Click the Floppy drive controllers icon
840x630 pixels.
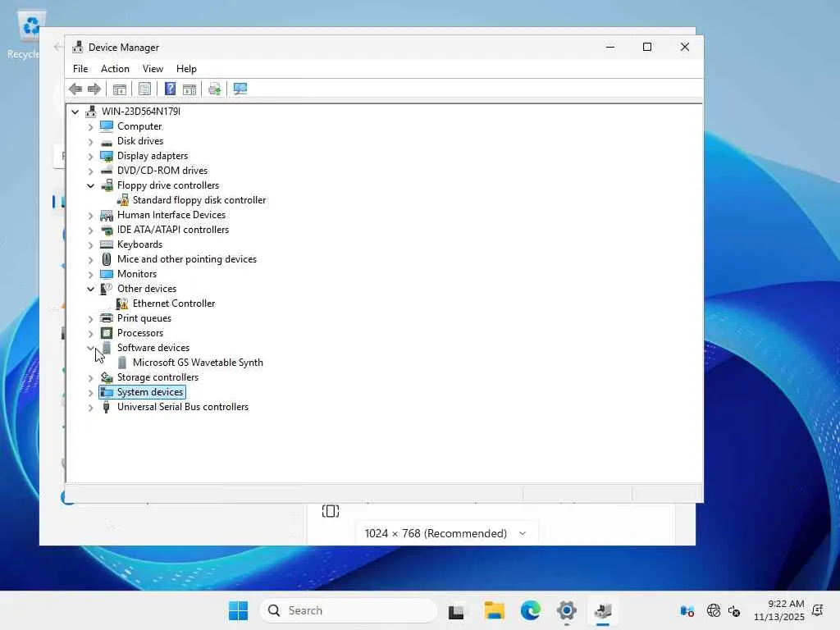(x=107, y=185)
